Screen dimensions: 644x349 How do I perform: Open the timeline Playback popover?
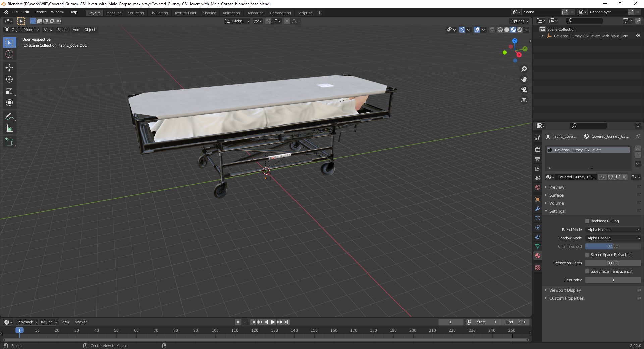pyautogui.click(x=27, y=322)
